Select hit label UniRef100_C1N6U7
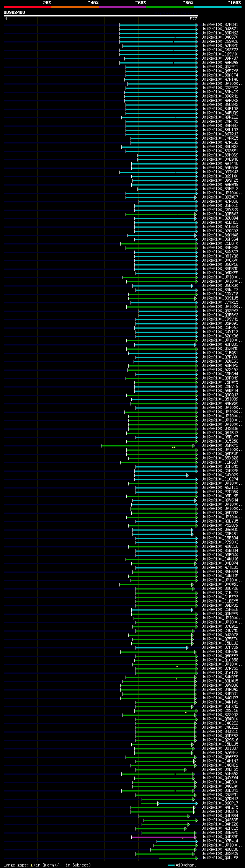 (x=220, y=462)
